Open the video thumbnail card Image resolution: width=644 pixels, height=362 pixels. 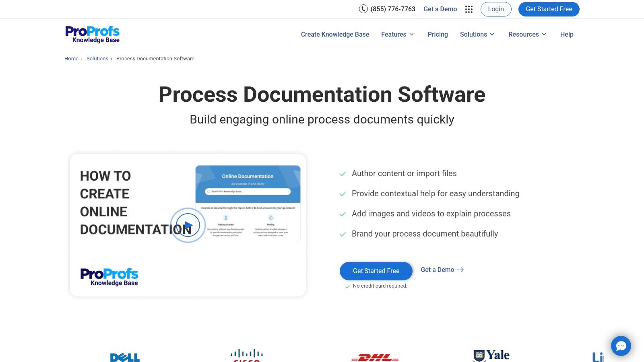click(x=188, y=225)
